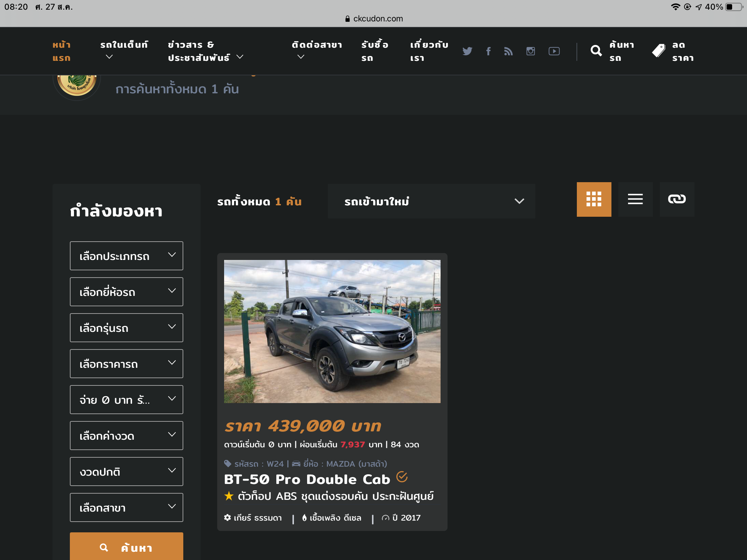Open the BT-50 Pro Double Cab link
Image resolution: width=747 pixels, height=560 pixels.
pyautogui.click(x=307, y=479)
